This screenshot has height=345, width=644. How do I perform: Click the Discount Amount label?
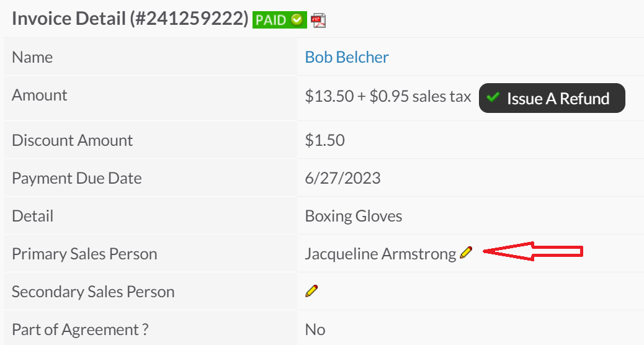tap(72, 140)
